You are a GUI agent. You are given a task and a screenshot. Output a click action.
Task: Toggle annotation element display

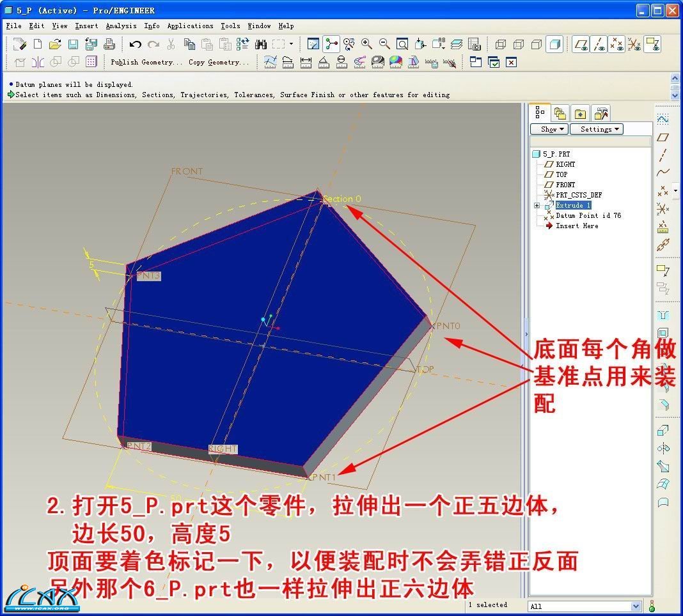(x=652, y=44)
